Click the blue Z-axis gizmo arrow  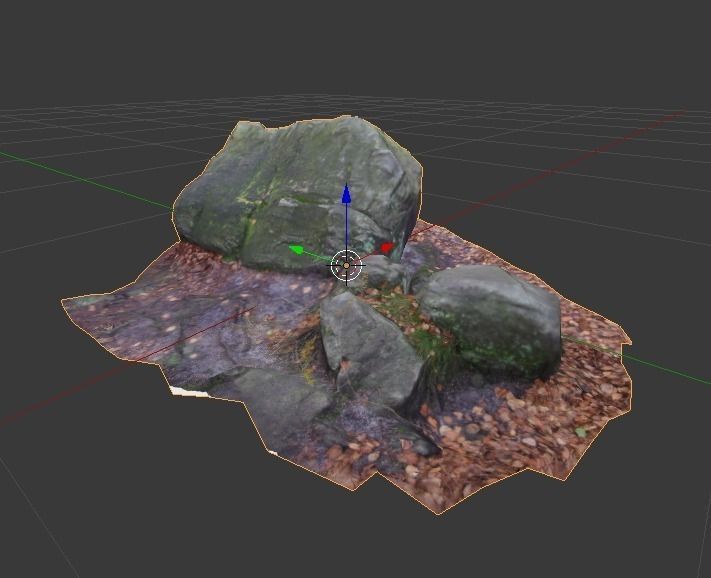coord(346,194)
